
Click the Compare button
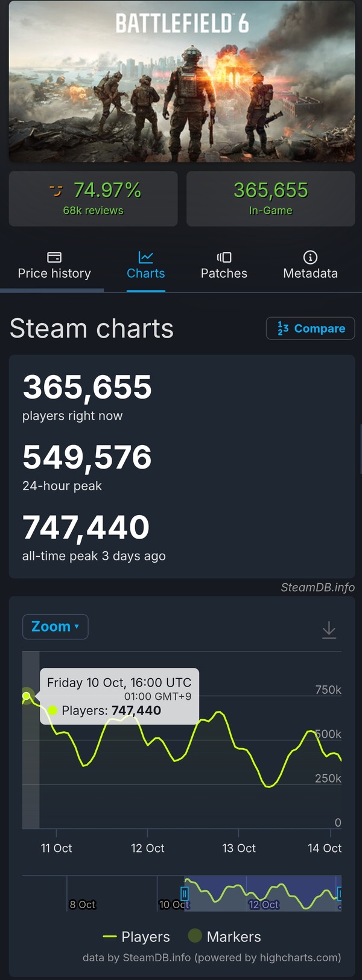coord(310,328)
